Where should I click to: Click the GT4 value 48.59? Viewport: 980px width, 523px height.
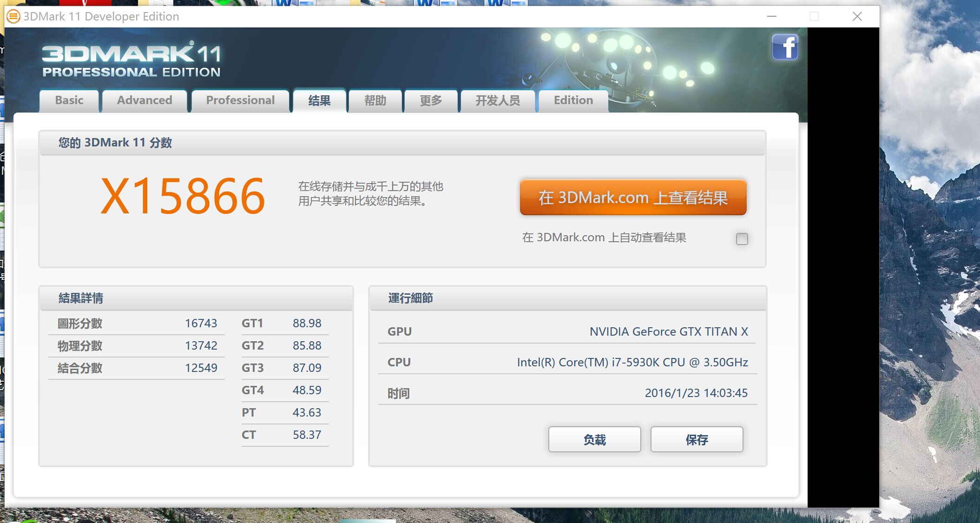pyautogui.click(x=307, y=390)
